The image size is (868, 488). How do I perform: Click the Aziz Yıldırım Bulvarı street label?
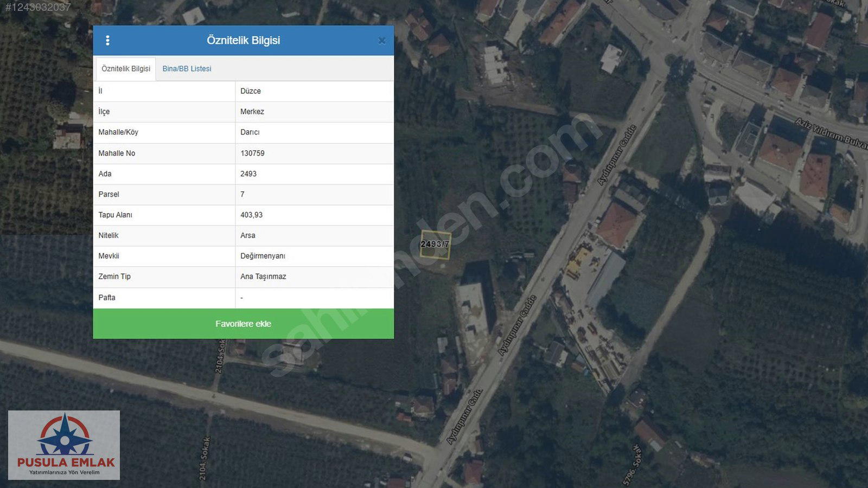pos(831,133)
